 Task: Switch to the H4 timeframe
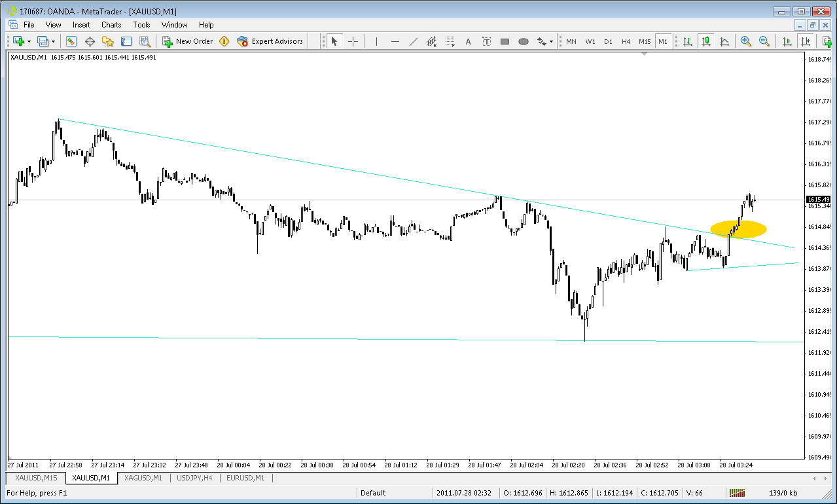pyautogui.click(x=626, y=41)
